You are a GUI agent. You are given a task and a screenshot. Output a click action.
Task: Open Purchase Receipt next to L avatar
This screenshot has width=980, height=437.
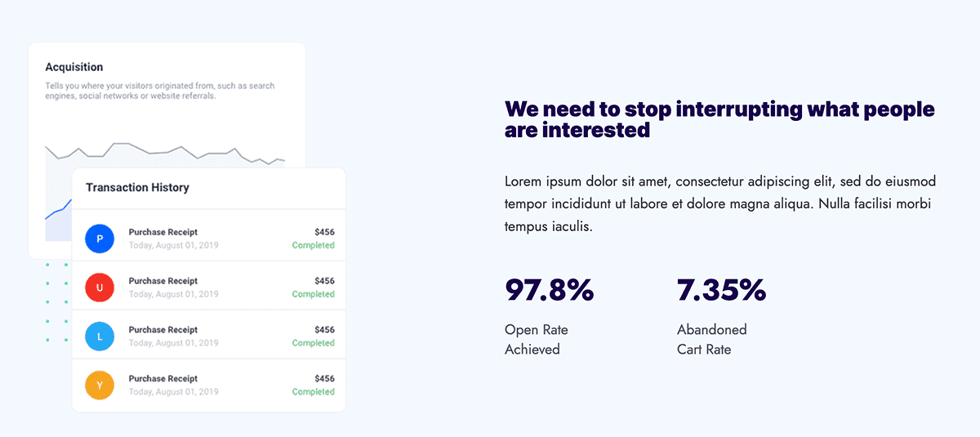coord(163,331)
